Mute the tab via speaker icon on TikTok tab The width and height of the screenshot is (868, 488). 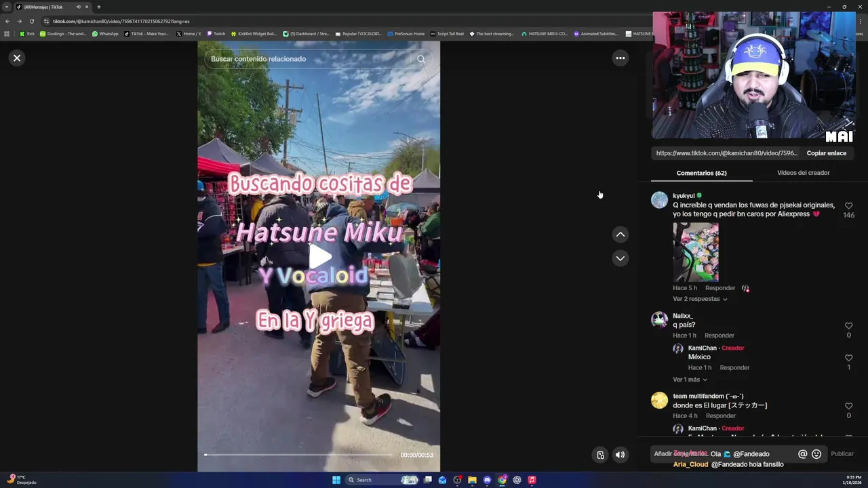(78, 7)
